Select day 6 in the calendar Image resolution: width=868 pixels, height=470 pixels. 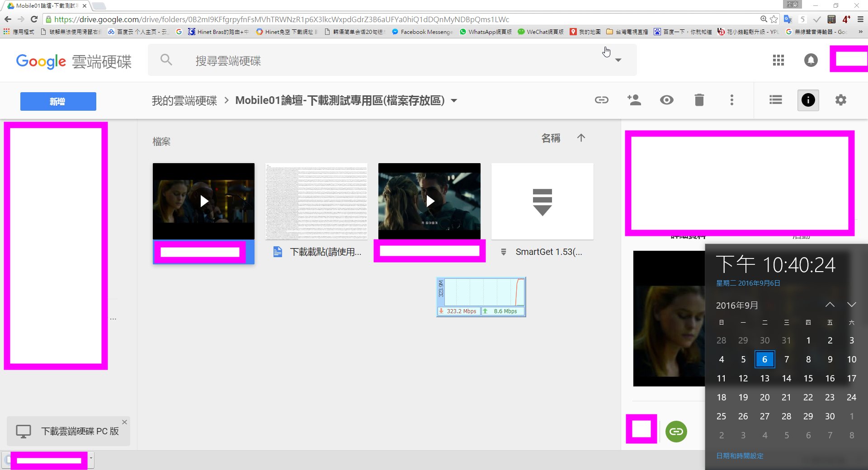[x=765, y=359]
